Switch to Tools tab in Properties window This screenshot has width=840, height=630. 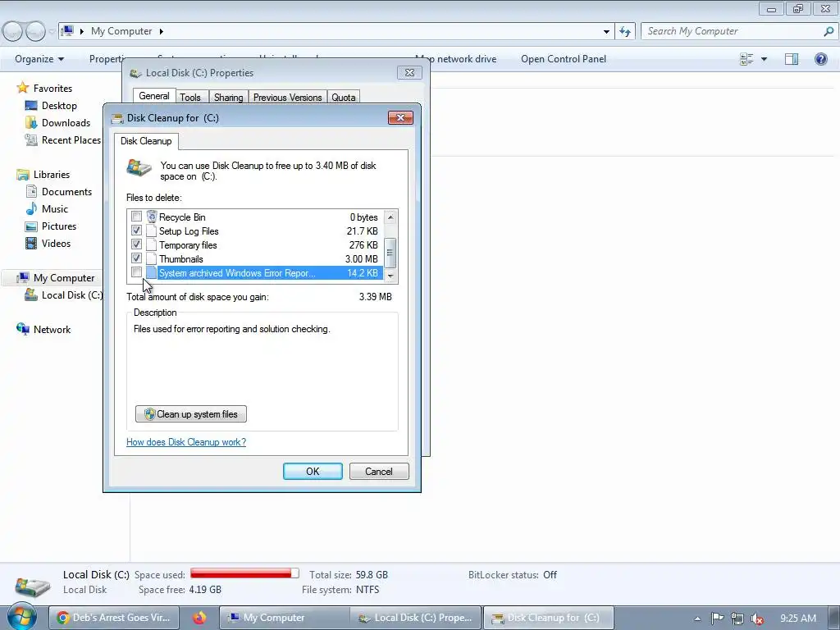[190, 98]
